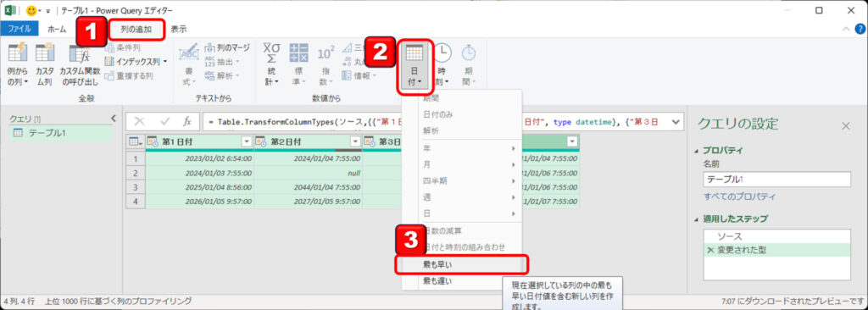Open the ファイル tab
Viewport: 868px width, 310px height.
click(x=19, y=29)
